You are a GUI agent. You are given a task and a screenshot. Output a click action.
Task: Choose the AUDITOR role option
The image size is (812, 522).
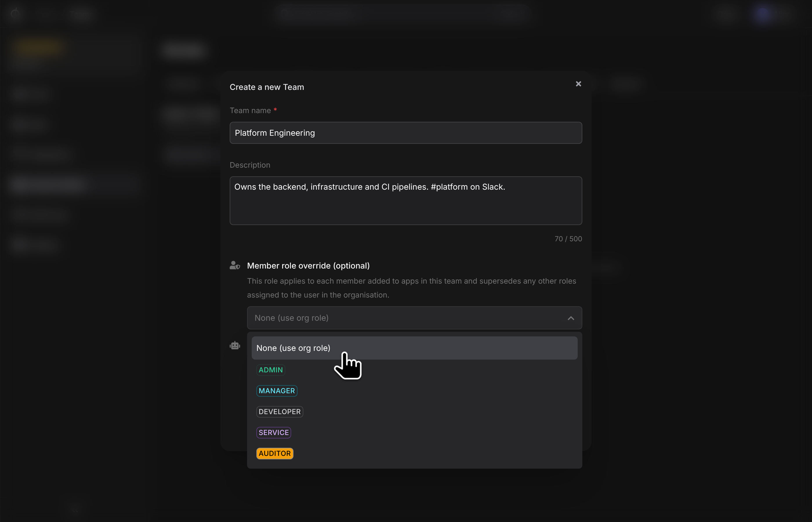pyautogui.click(x=275, y=454)
